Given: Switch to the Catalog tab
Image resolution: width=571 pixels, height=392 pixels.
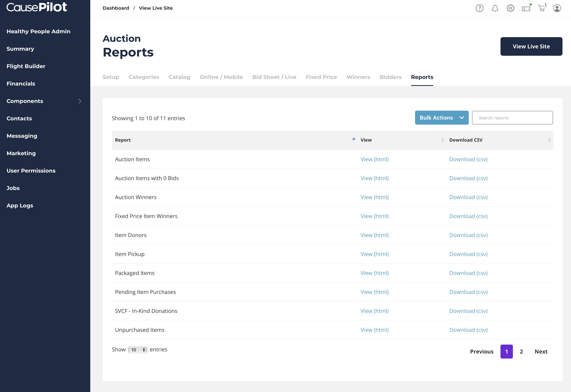Looking at the screenshot, I should [179, 77].
